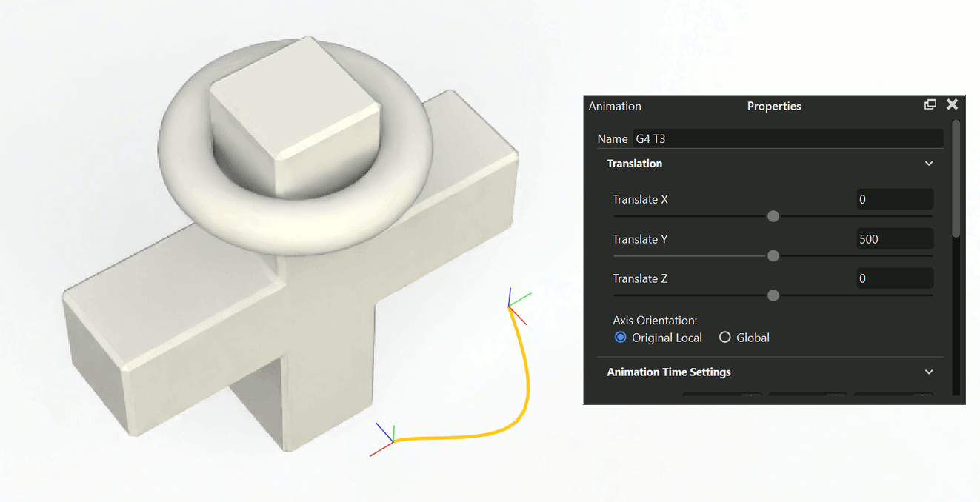
Task: Click the Translate Z value field
Action: 894,278
